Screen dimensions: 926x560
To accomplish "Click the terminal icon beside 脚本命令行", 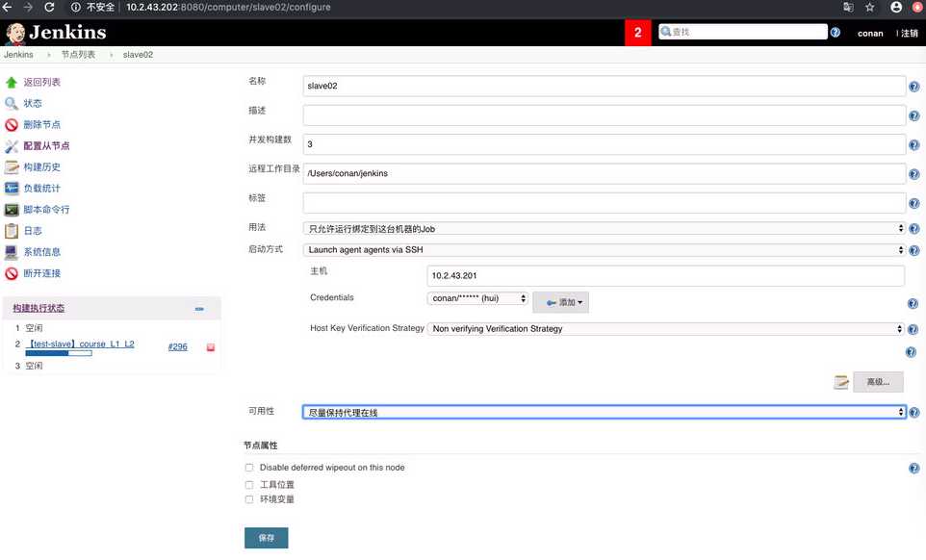I will pos(12,210).
